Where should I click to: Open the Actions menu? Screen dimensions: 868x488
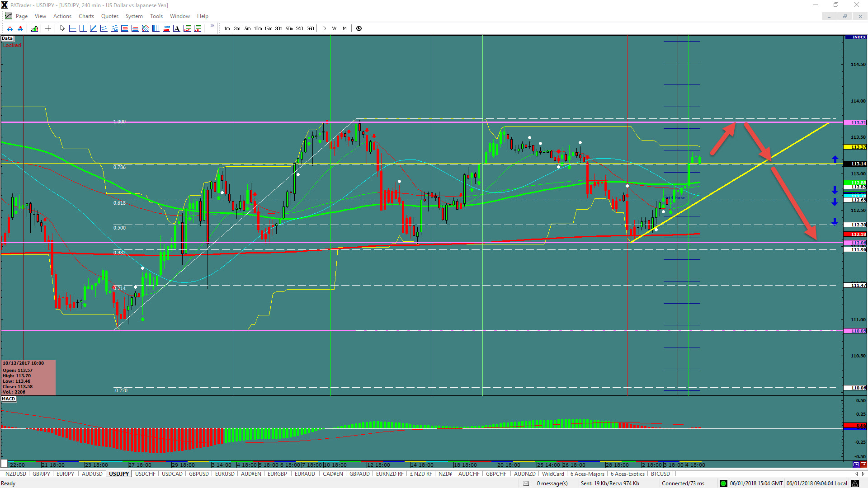click(62, 16)
